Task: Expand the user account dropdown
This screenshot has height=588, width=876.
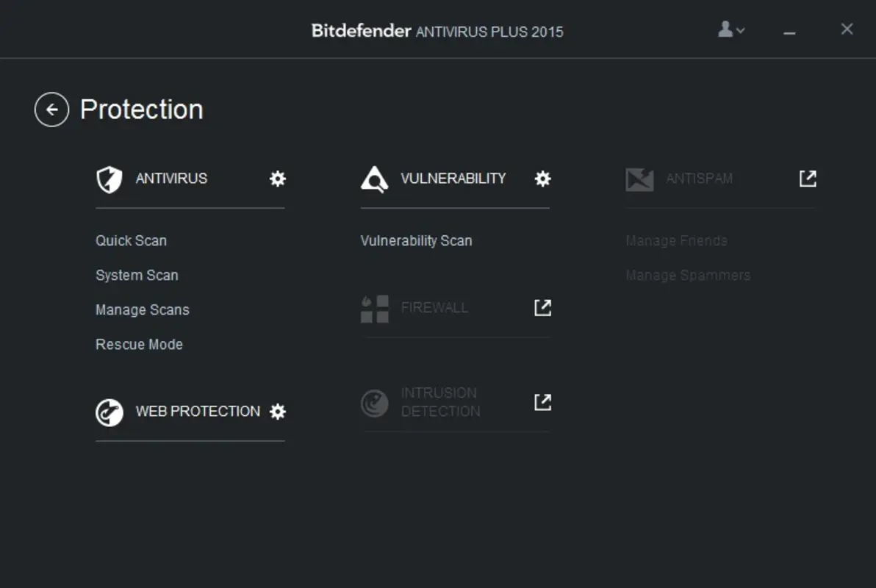Action: (730, 29)
